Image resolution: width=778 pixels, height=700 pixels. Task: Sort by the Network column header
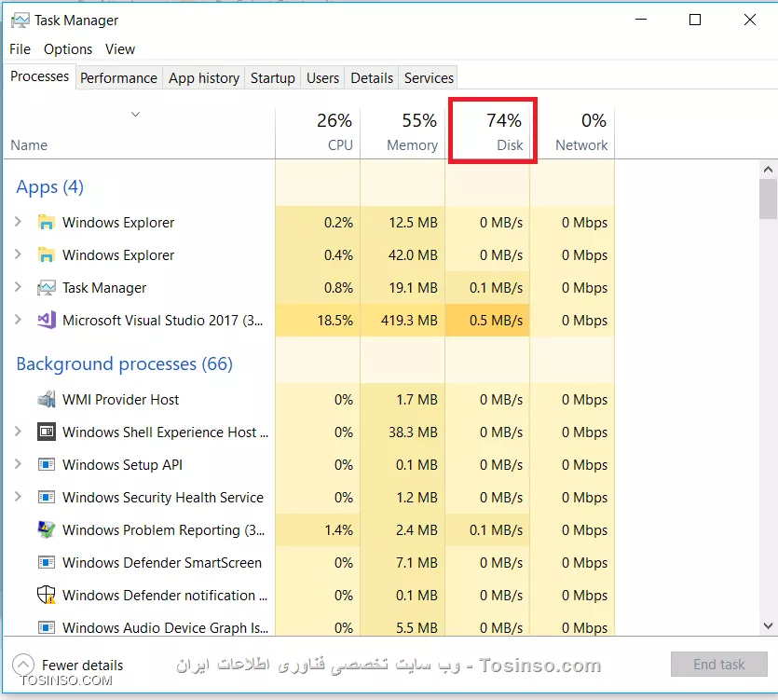tap(572, 132)
